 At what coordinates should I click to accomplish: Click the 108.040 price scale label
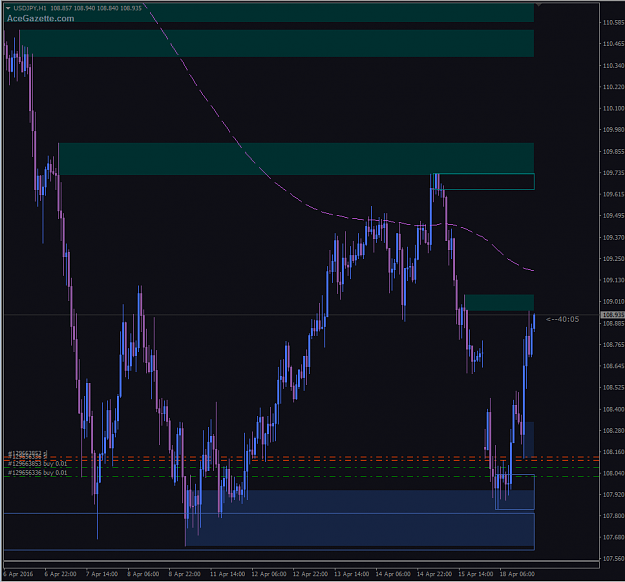tap(613, 474)
